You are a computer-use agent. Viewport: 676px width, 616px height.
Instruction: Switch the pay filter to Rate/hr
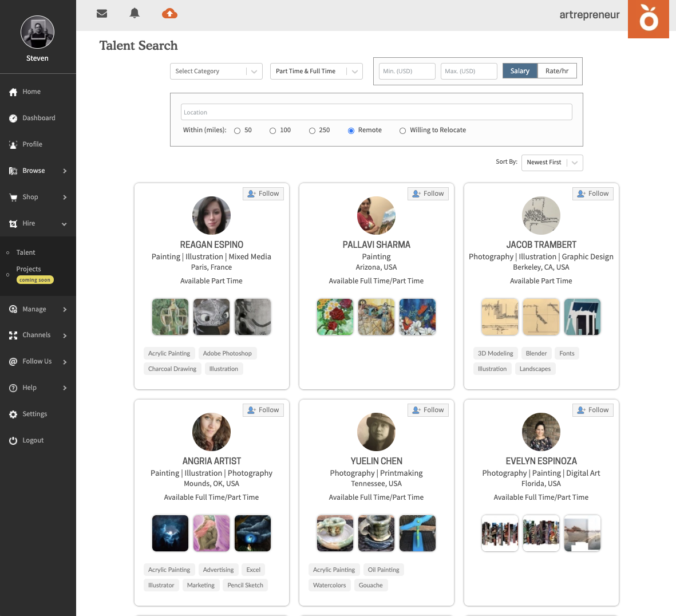[x=557, y=71]
